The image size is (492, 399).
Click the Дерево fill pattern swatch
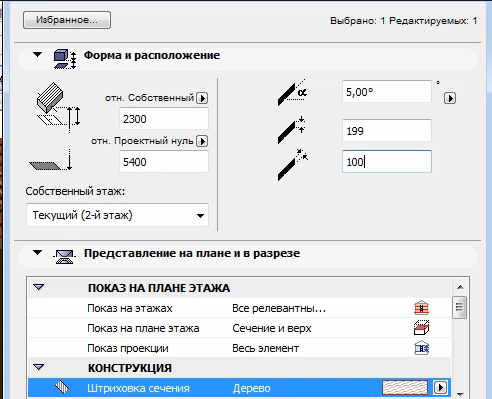[x=405, y=387]
